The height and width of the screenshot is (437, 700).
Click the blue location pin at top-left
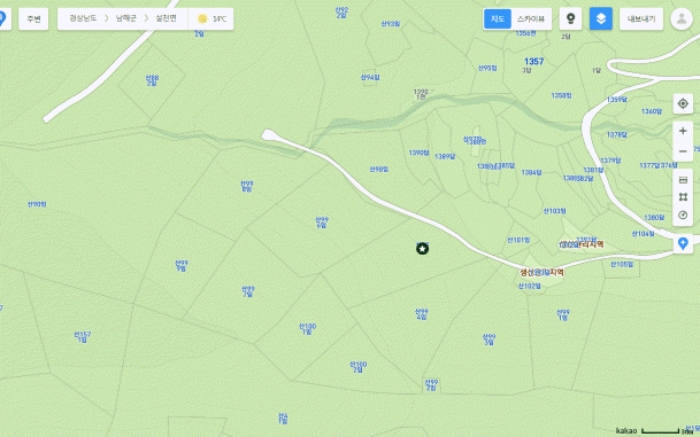click(x=3, y=19)
